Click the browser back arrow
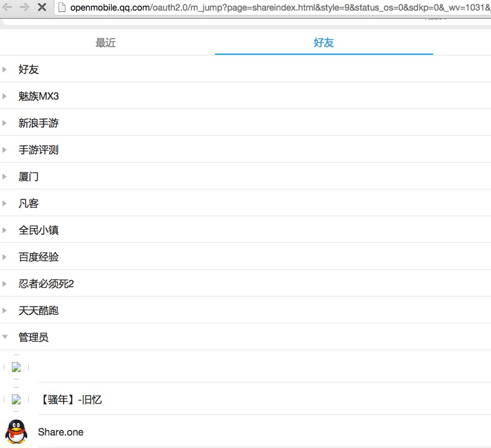The image size is (491, 448). (7, 7)
